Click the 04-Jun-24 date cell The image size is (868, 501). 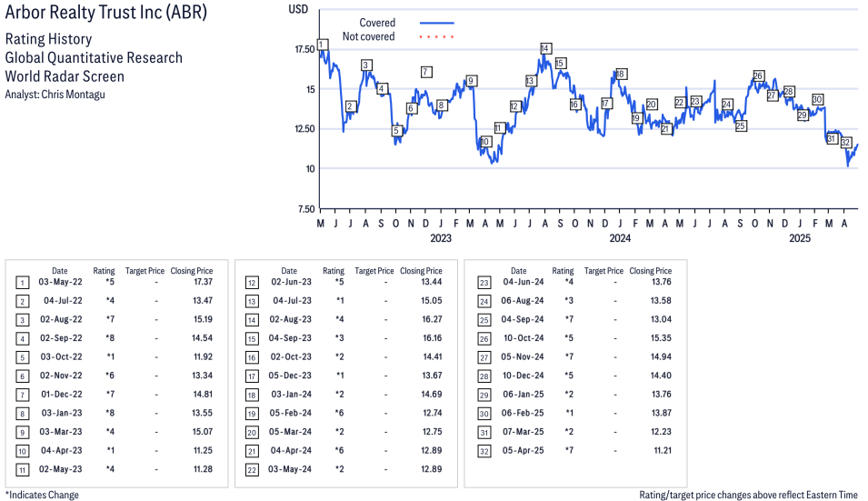point(524,282)
